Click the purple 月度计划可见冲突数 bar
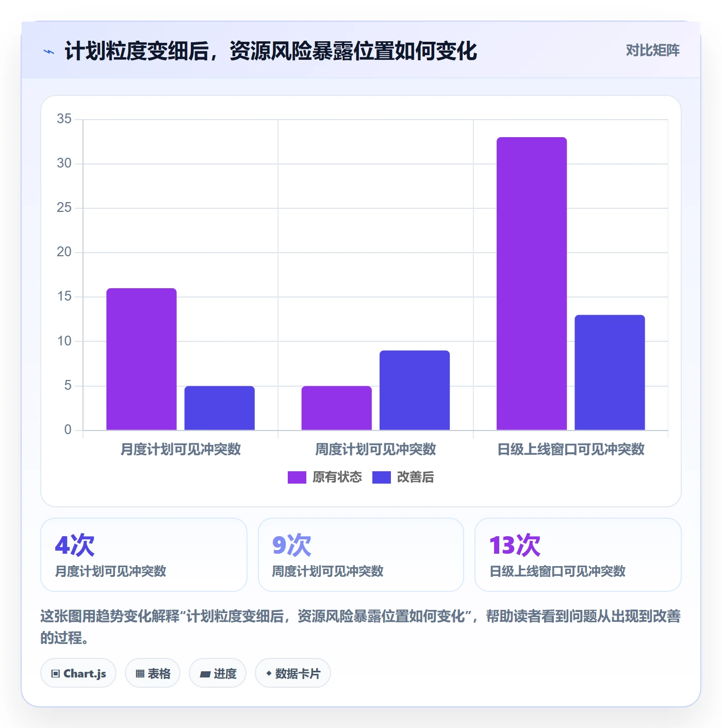Image resolution: width=722 pixels, height=728 pixels. [x=141, y=359]
